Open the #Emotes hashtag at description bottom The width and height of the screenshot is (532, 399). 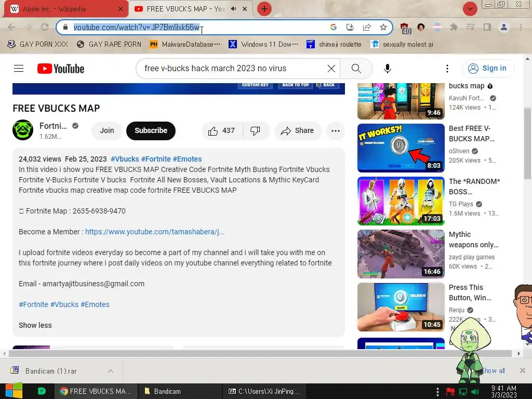(x=95, y=304)
